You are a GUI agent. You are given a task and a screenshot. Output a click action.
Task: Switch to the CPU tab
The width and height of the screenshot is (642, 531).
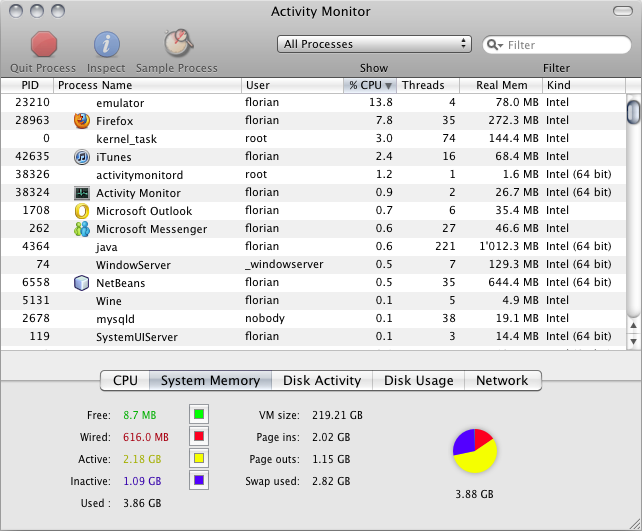coord(125,380)
